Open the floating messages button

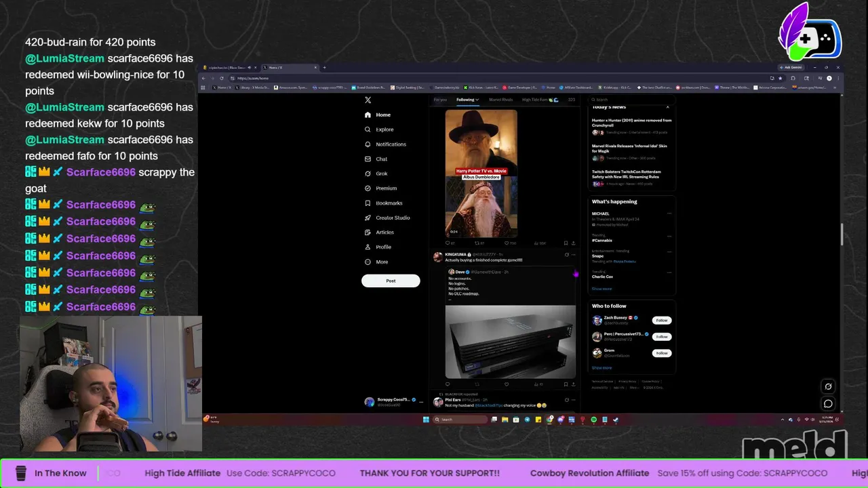point(828,403)
